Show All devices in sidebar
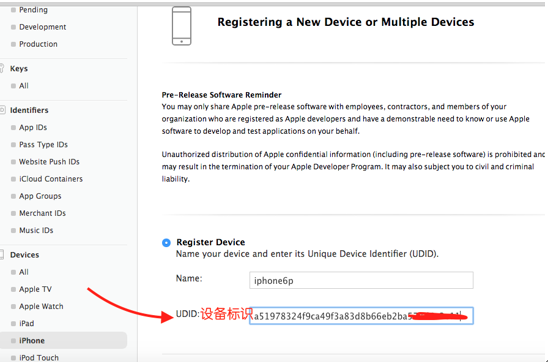548x362 pixels. pyautogui.click(x=23, y=272)
